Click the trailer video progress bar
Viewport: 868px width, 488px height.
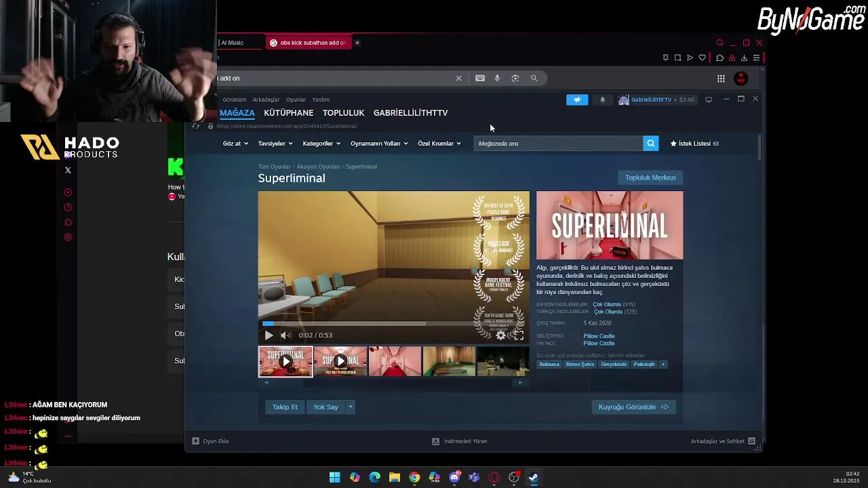click(x=393, y=323)
